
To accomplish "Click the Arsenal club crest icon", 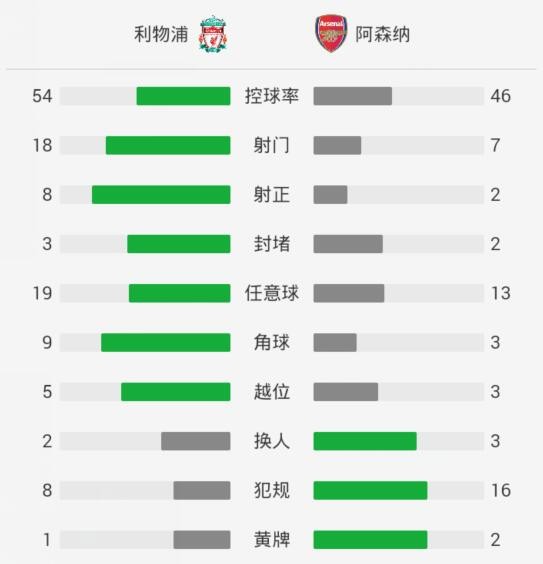I will (331, 33).
